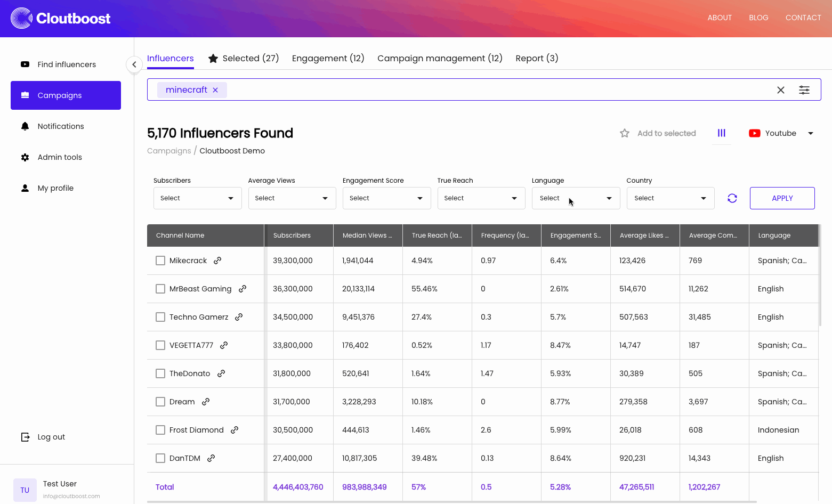Open DanTDM channel link icon
Image resolution: width=832 pixels, height=504 pixels.
[211, 458]
